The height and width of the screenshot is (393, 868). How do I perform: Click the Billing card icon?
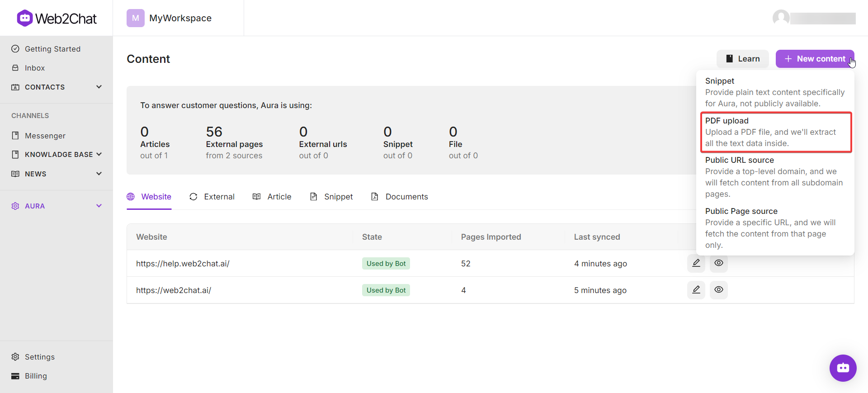tap(15, 376)
